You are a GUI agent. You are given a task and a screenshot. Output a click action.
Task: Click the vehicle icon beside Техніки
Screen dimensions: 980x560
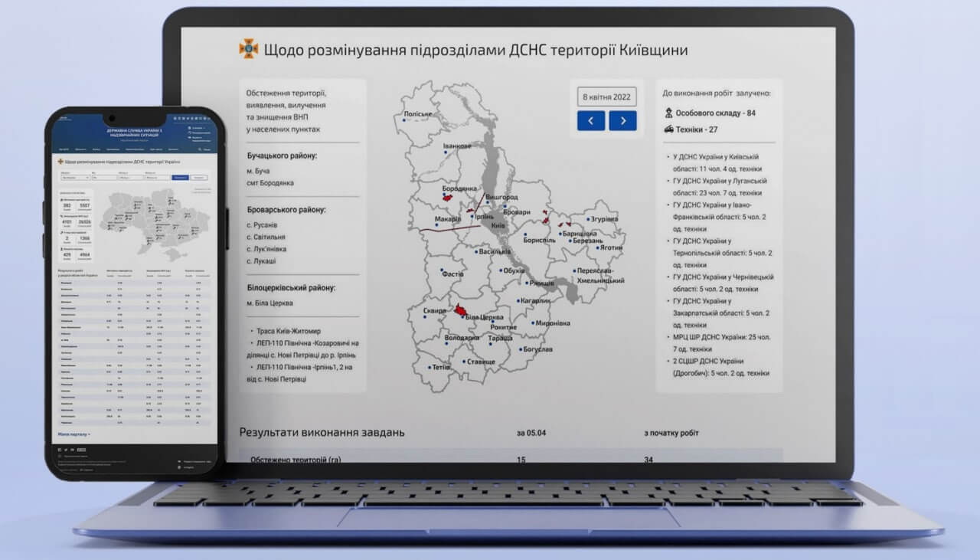point(669,129)
